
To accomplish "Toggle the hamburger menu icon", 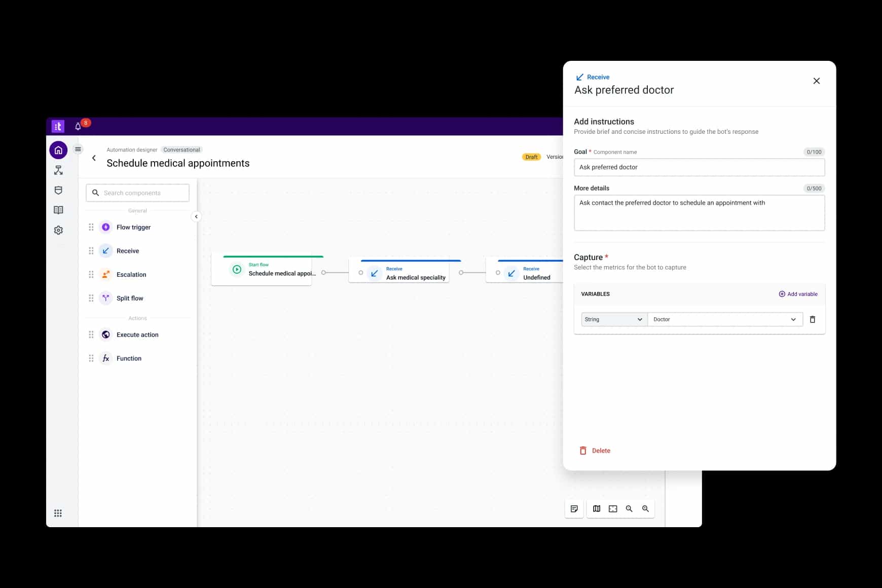I will (78, 149).
